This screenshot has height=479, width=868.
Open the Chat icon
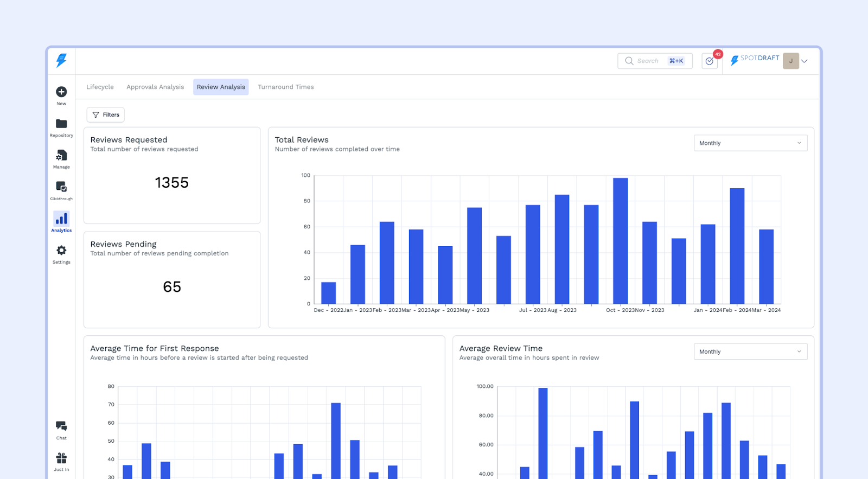tap(61, 426)
